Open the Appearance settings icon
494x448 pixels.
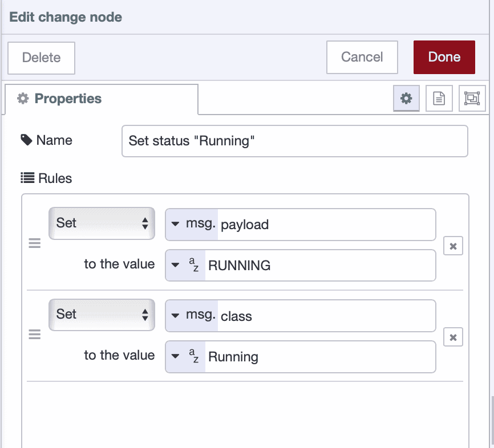click(x=472, y=98)
